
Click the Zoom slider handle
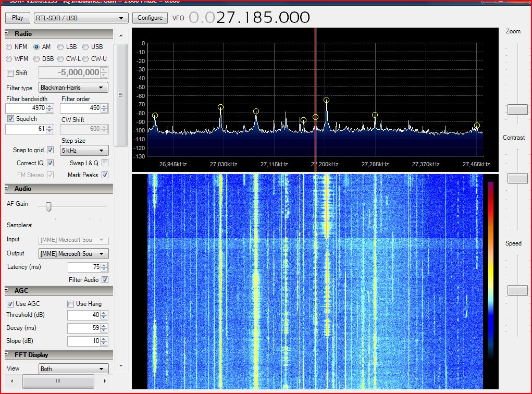(517, 109)
